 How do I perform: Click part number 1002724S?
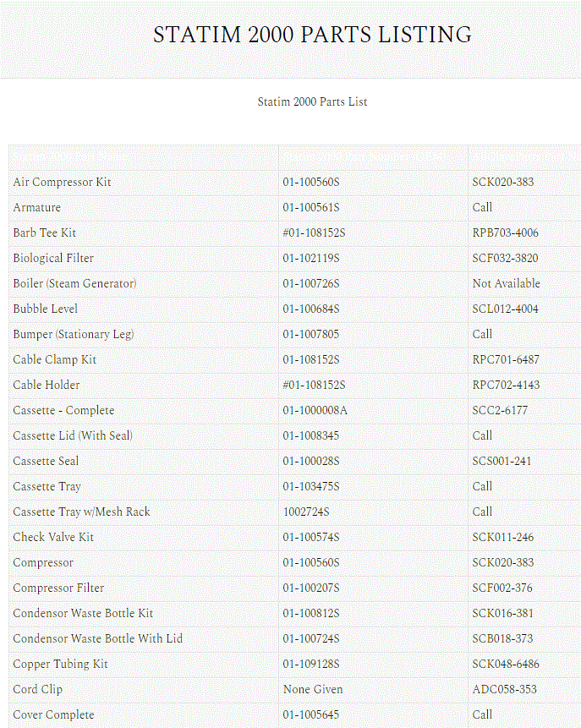click(306, 512)
